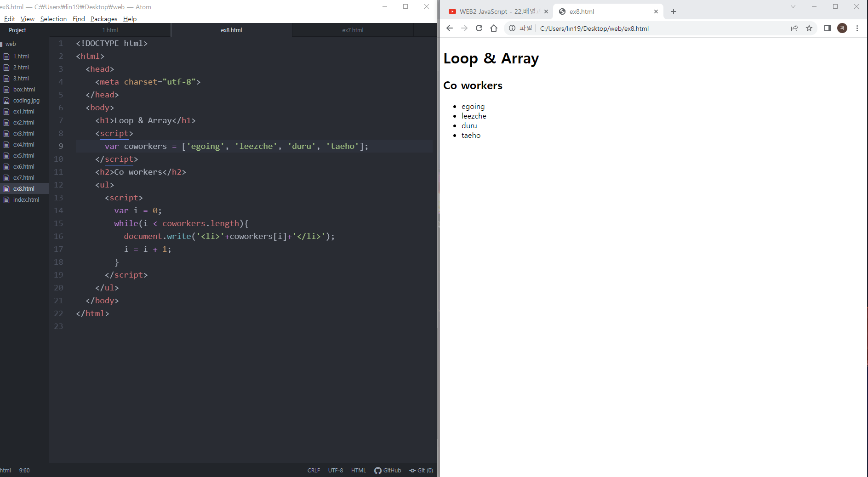Bookmark this page with the star icon
868x477 pixels.
click(x=809, y=28)
